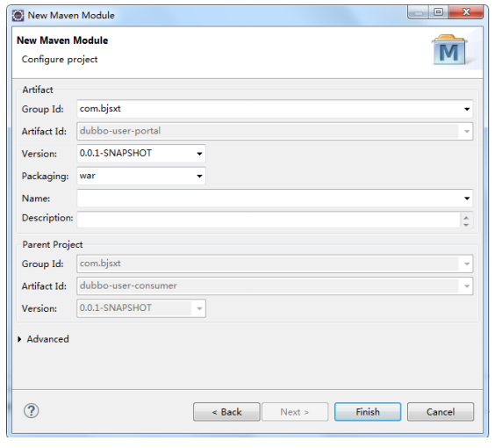Expand the Advanced section
The image size is (495, 448).
click(x=20, y=339)
